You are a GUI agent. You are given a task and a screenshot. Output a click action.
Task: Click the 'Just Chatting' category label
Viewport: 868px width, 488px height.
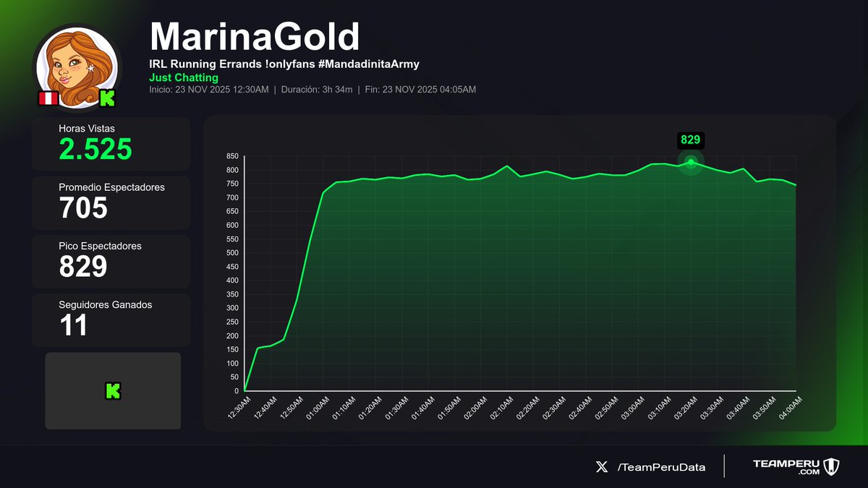(x=184, y=77)
